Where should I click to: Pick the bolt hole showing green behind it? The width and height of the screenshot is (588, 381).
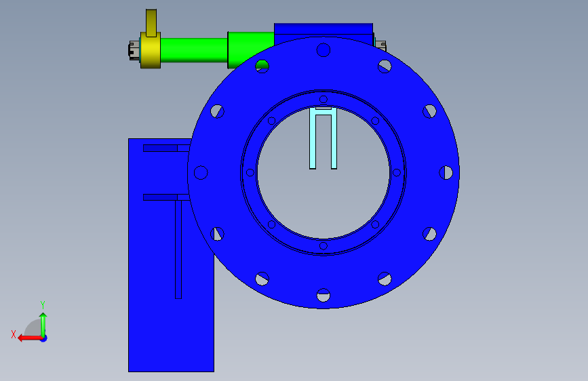click(x=262, y=66)
